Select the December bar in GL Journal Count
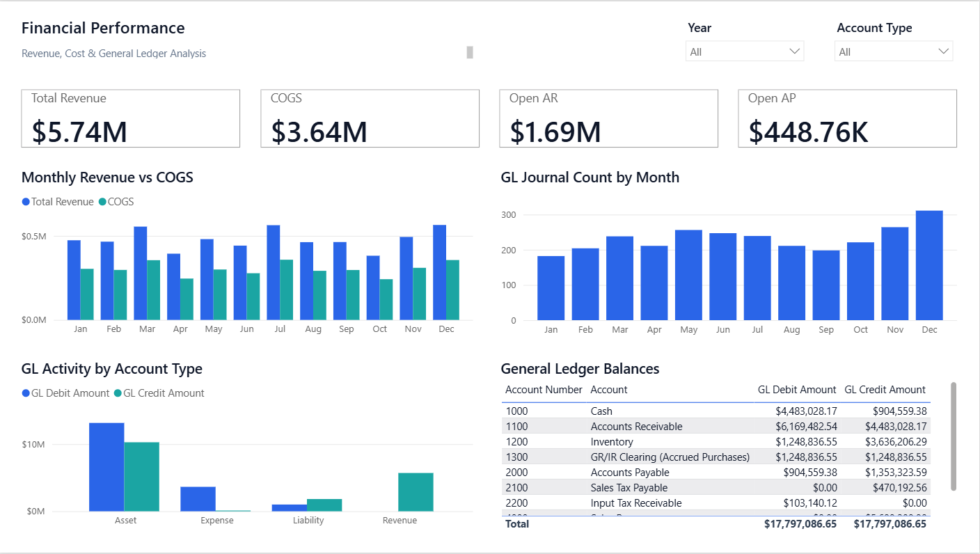The height and width of the screenshot is (554, 980). (929, 265)
